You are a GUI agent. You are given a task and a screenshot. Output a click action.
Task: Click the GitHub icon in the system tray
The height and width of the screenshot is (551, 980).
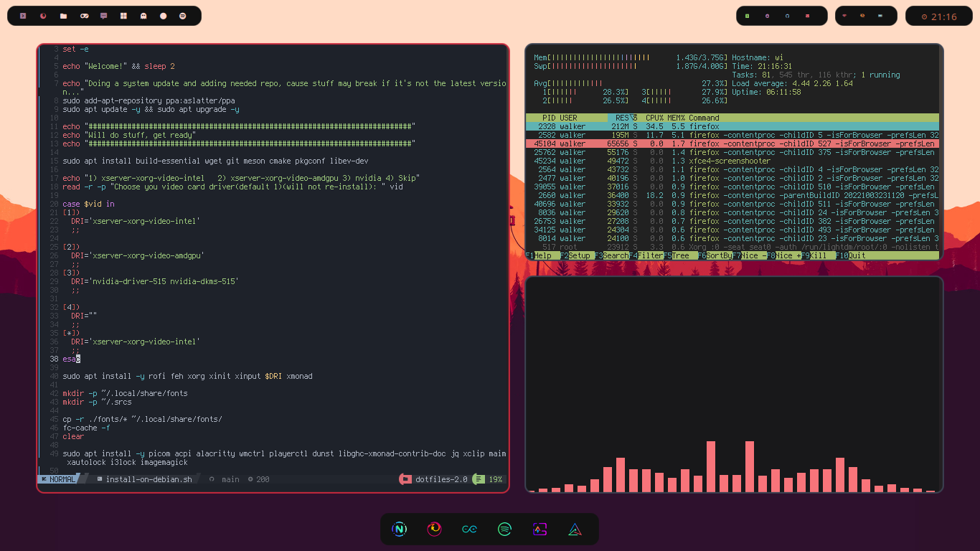[x=787, y=15]
